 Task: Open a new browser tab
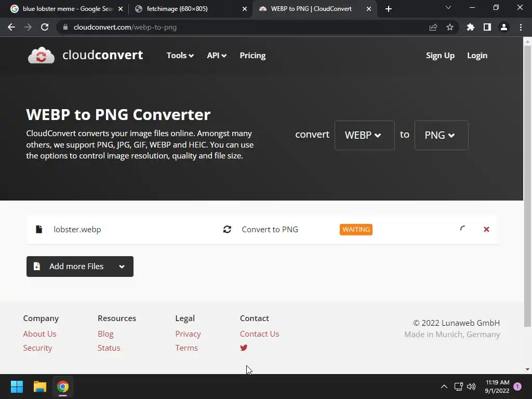pos(389,9)
